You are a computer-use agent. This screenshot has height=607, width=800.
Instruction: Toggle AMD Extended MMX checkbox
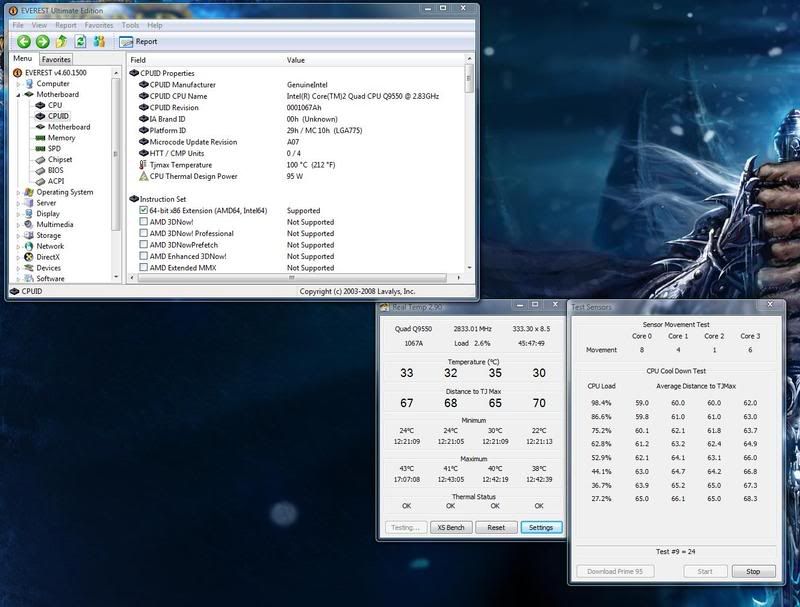coord(143,267)
